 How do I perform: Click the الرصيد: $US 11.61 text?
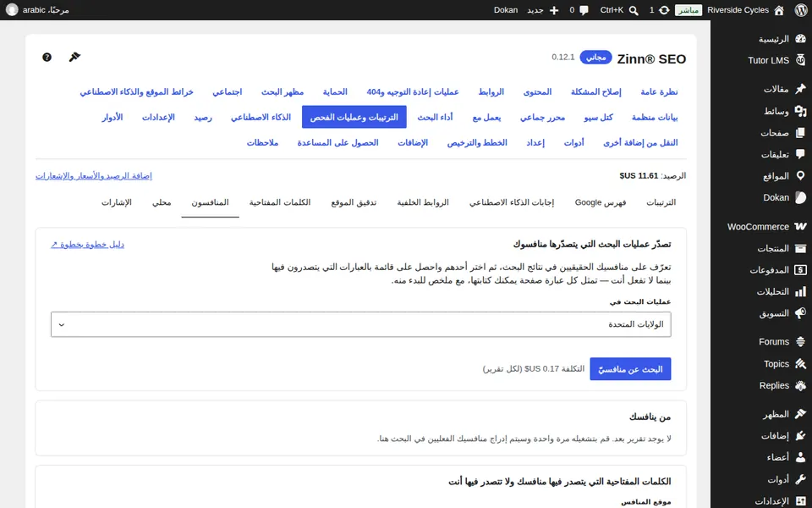pyautogui.click(x=652, y=176)
